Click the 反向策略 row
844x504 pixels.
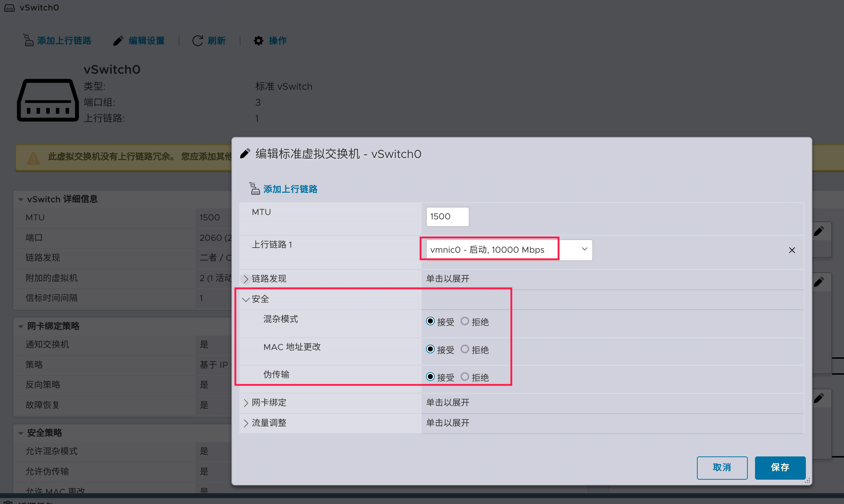(x=123, y=385)
